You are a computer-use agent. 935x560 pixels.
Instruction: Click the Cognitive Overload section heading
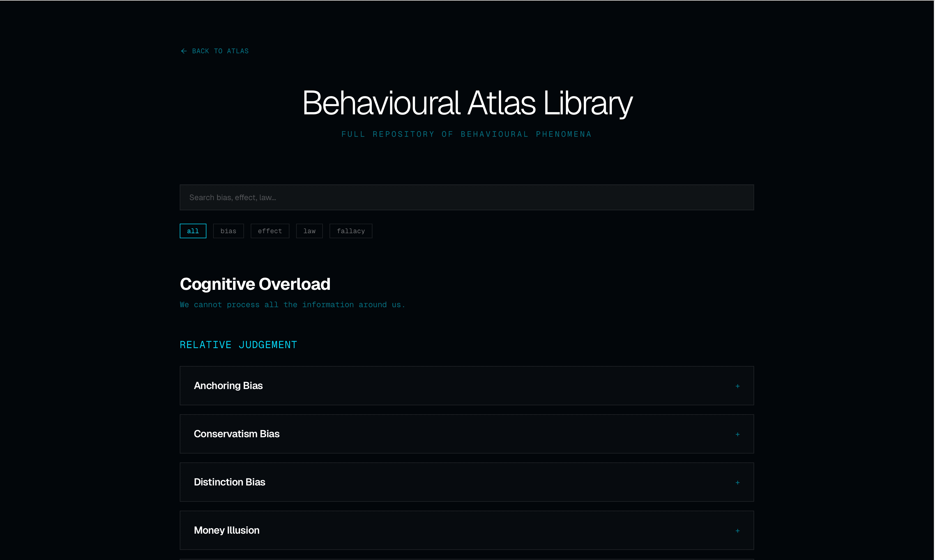255,283
